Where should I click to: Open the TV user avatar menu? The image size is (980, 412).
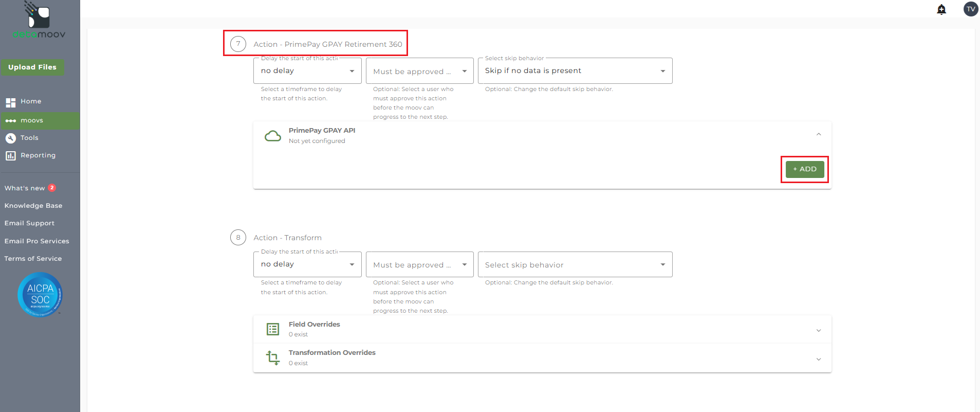970,9
